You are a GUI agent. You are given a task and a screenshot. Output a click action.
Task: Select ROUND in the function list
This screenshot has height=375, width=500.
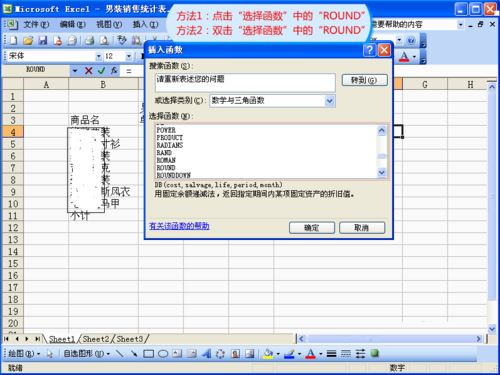pyautogui.click(x=166, y=168)
